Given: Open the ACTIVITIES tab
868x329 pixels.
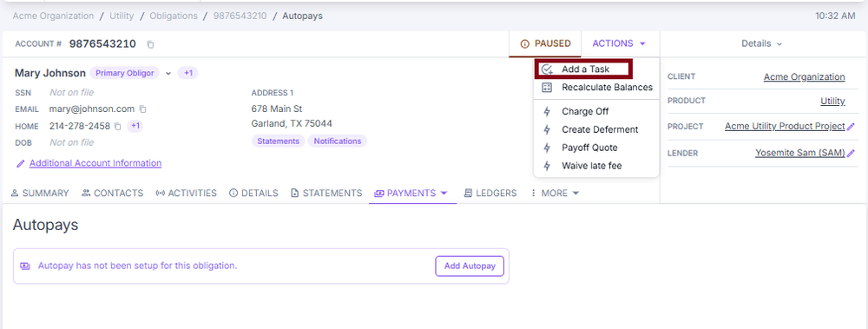Looking at the screenshot, I should [186, 194].
